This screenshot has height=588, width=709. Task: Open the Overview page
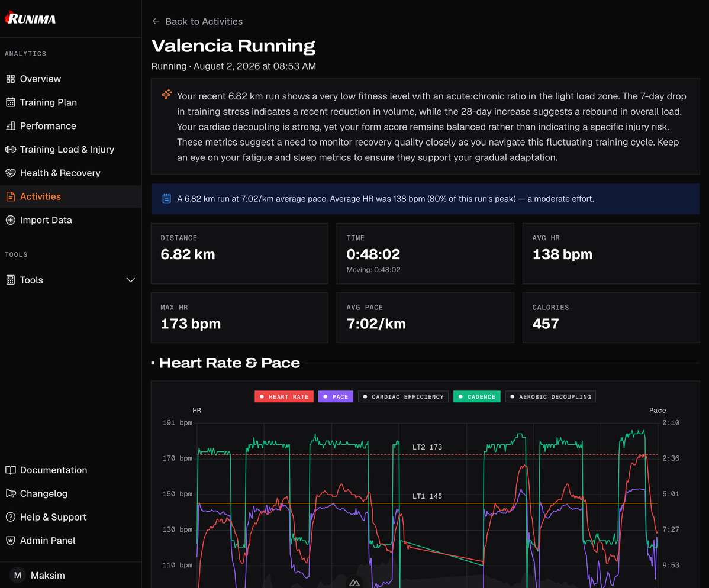tap(70, 79)
